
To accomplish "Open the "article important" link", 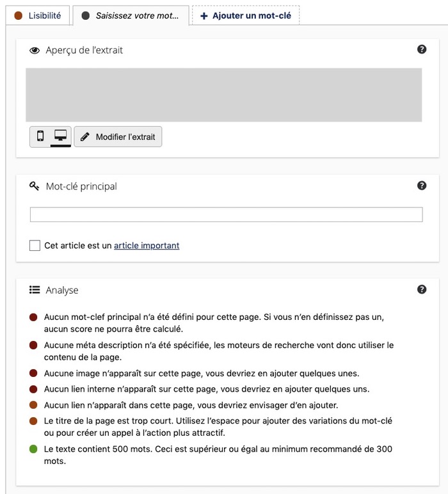I will [x=147, y=246].
